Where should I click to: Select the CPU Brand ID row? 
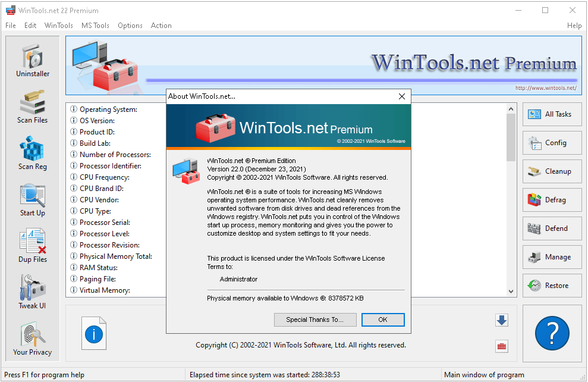pos(97,189)
